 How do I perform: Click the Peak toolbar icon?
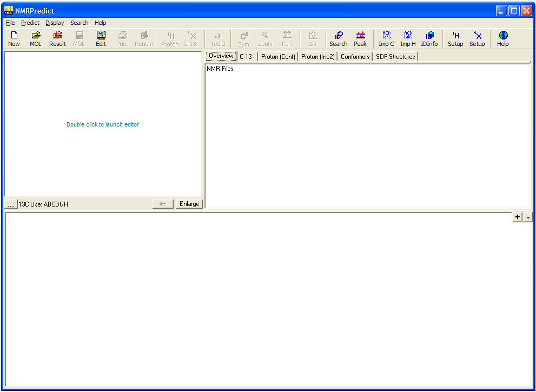point(360,39)
